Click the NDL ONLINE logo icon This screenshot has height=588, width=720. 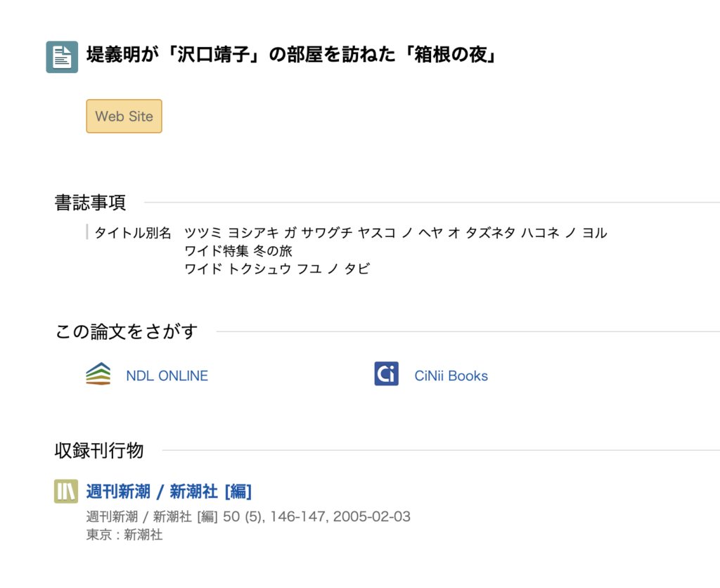[x=98, y=374]
